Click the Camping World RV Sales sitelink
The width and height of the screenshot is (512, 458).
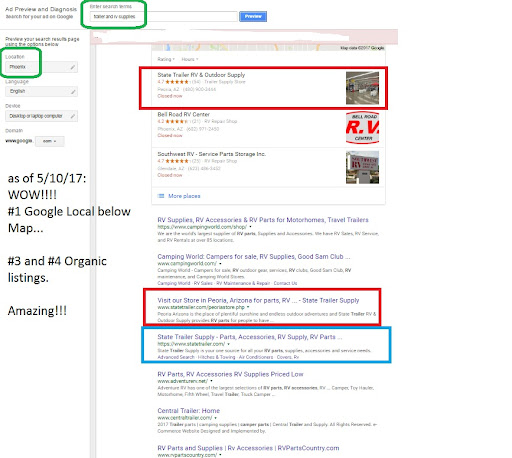coord(203,283)
